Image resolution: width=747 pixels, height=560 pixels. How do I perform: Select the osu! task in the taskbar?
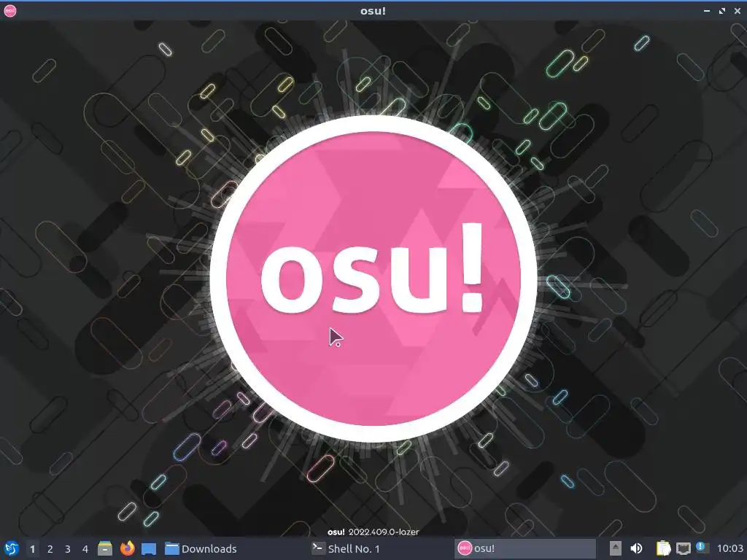(525, 548)
